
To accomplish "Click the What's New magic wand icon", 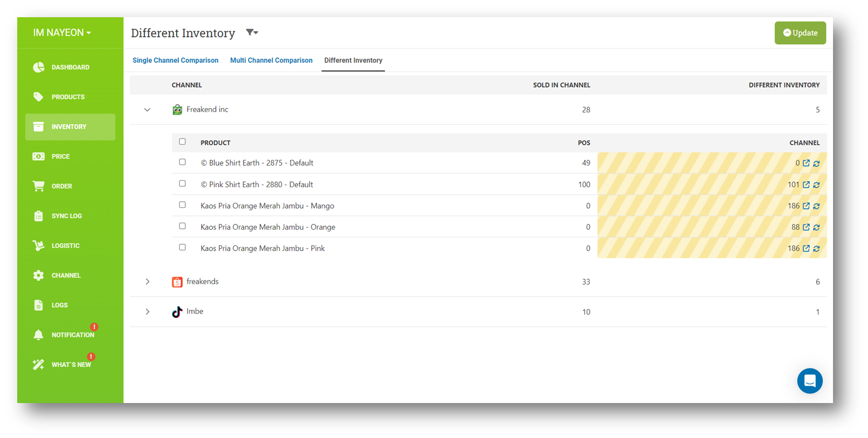I will coord(38,364).
